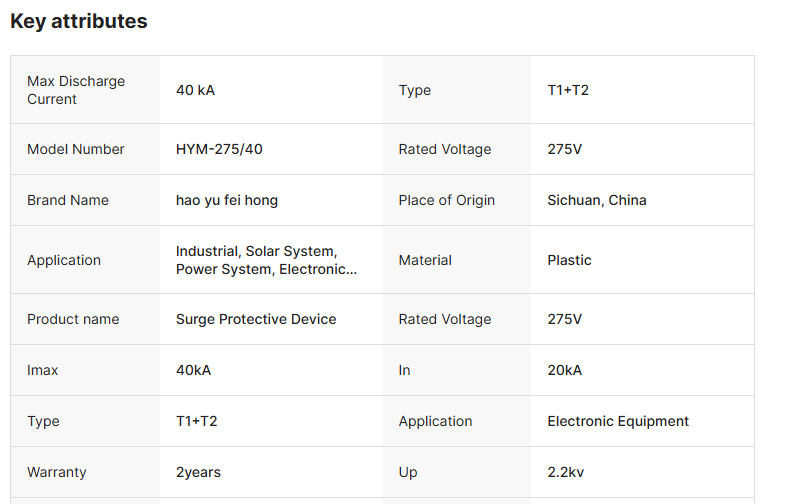Image resolution: width=786 pixels, height=504 pixels.
Task: Click the 2.2kv value
Action: (x=567, y=472)
